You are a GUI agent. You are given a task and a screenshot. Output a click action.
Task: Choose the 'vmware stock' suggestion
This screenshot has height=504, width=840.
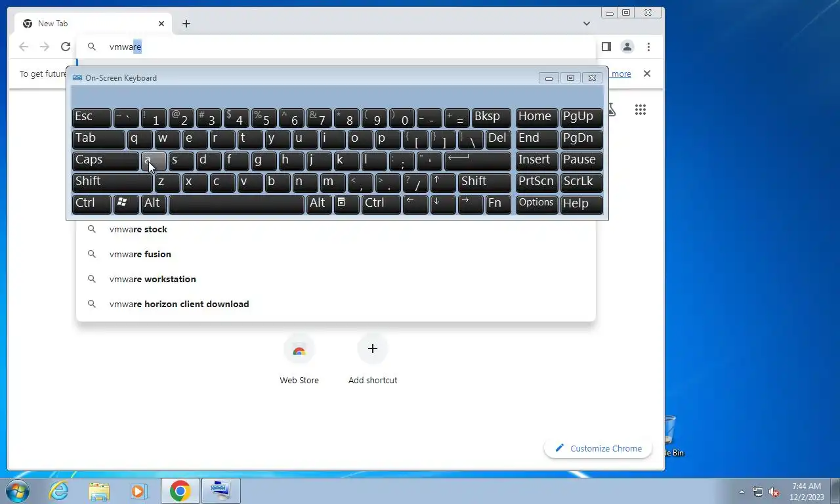336,229
